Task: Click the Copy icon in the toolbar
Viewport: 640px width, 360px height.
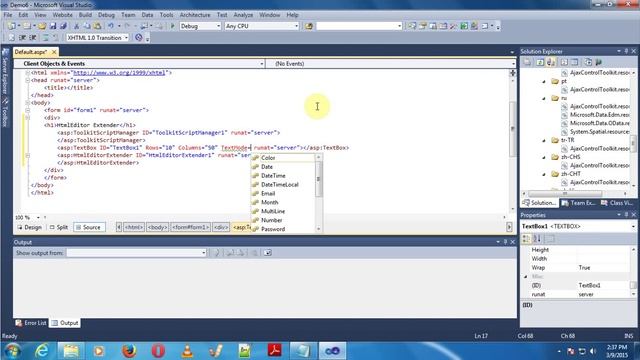Action: tap(87, 26)
